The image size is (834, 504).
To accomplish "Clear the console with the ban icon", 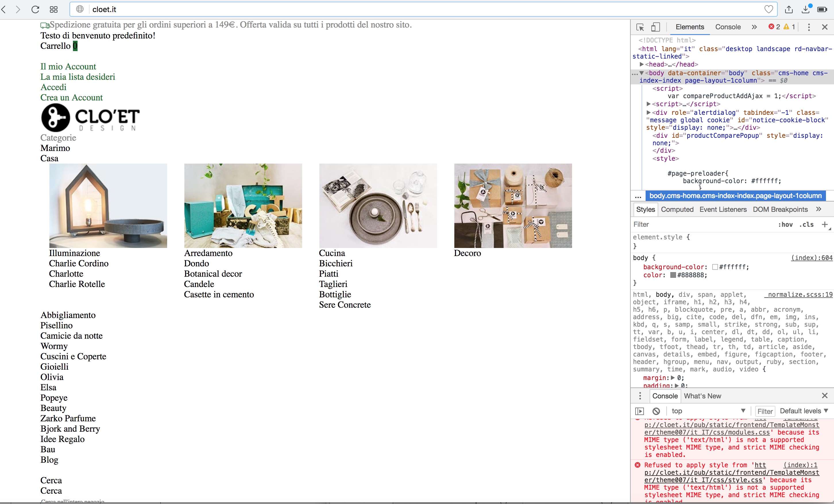I will pyautogui.click(x=656, y=411).
